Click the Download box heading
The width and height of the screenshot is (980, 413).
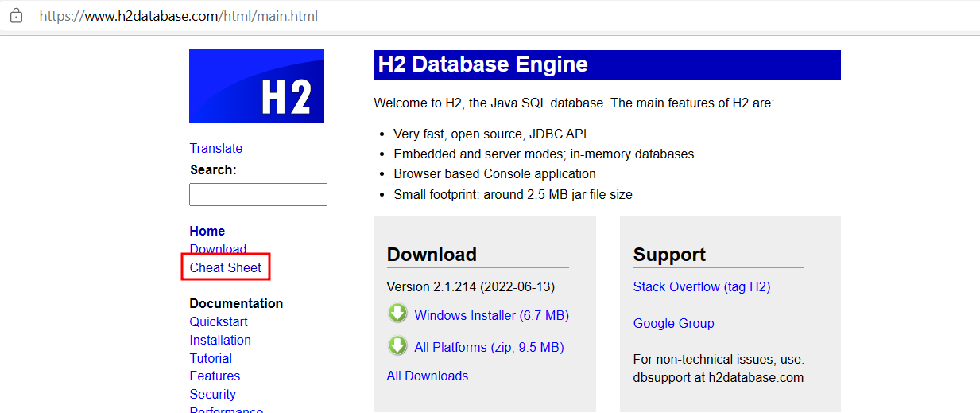(432, 255)
